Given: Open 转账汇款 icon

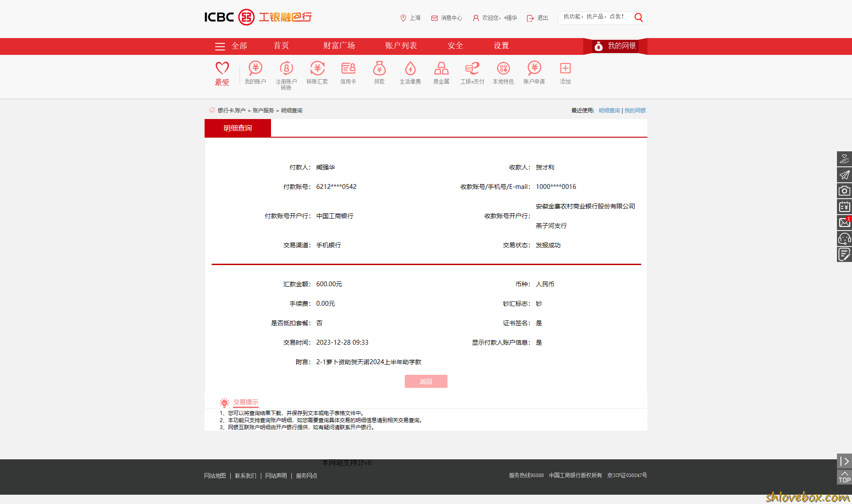Looking at the screenshot, I should [x=318, y=68].
